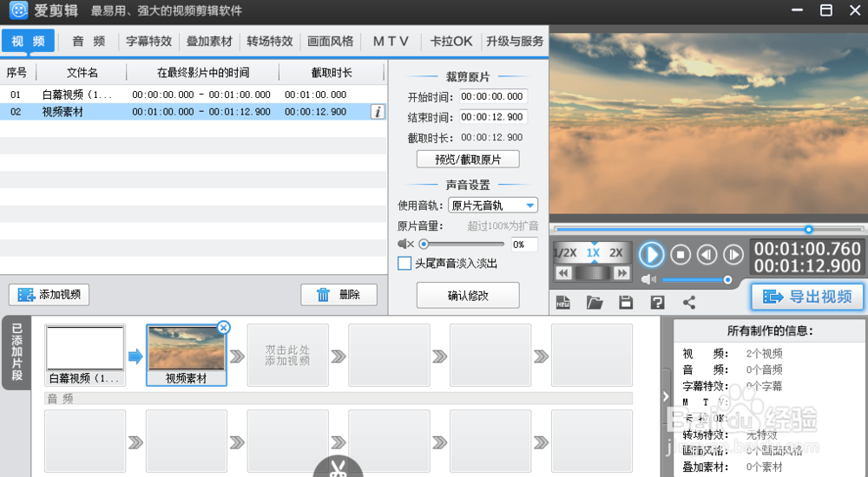Remove the 视频素材 clip with the X badge

[x=224, y=328]
